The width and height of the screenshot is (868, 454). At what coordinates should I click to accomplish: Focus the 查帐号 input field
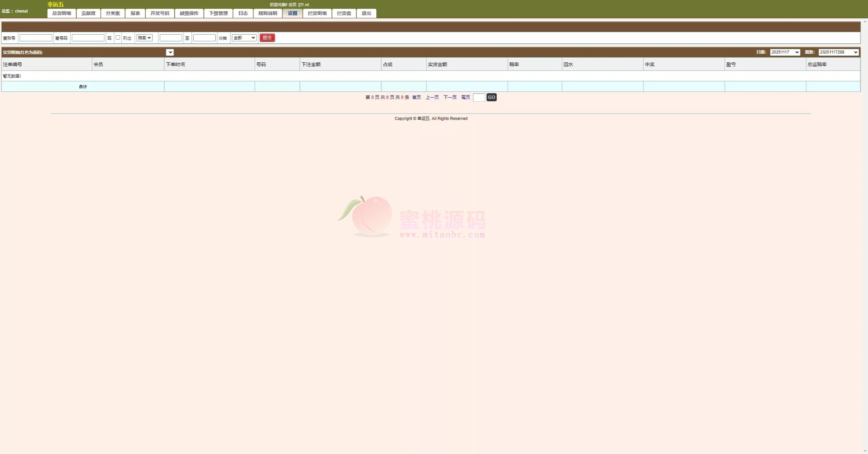tap(36, 38)
